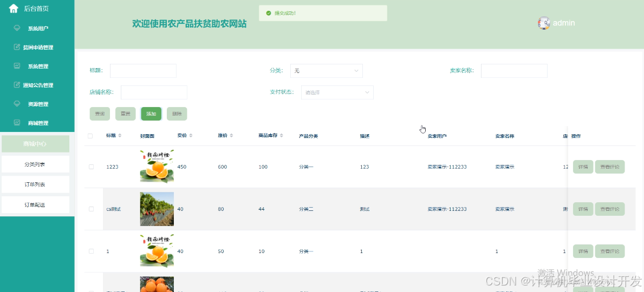Click the orange cover image of item 1223
This screenshot has height=292, width=644.
pyautogui.click(x=157, y=167)
